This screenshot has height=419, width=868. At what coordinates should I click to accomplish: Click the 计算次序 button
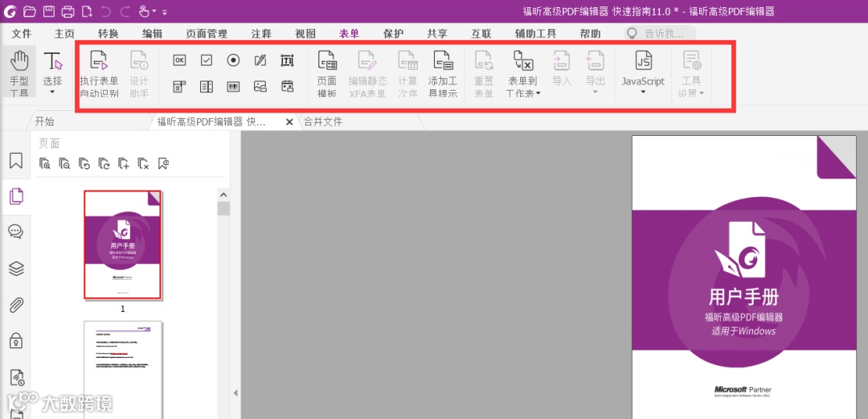click(408, 72)
